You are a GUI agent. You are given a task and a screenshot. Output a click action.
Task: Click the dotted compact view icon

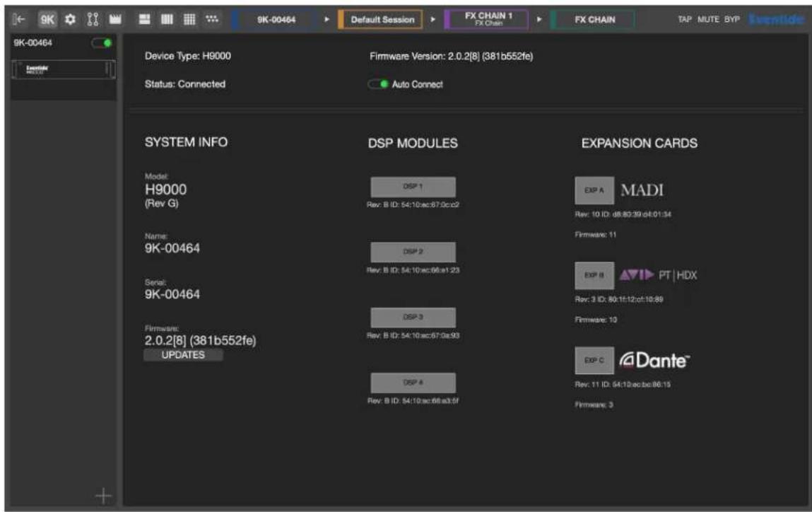(x=212, y=19)
